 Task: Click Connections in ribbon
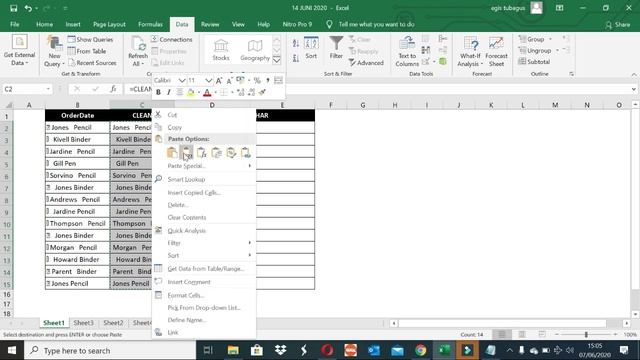tap(171, 40)
